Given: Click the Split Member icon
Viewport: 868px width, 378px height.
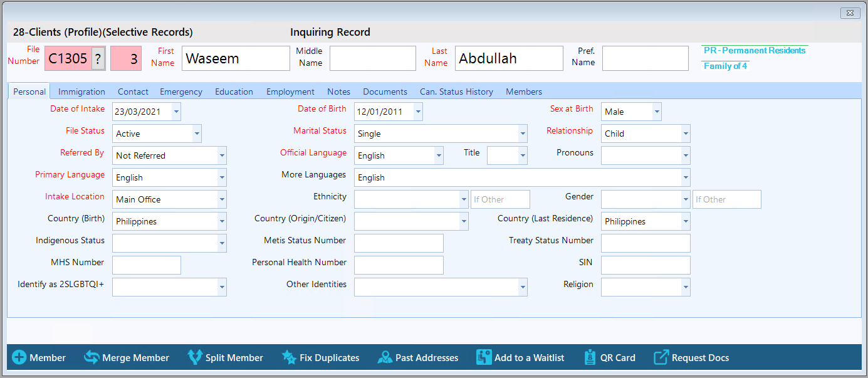Looking at the screenshot, I should click(x=196, y=358).
